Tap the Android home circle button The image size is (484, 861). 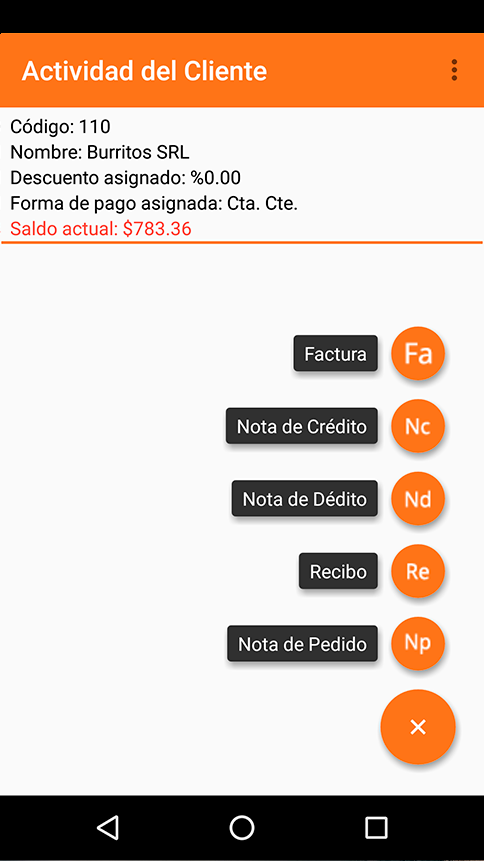242,827
